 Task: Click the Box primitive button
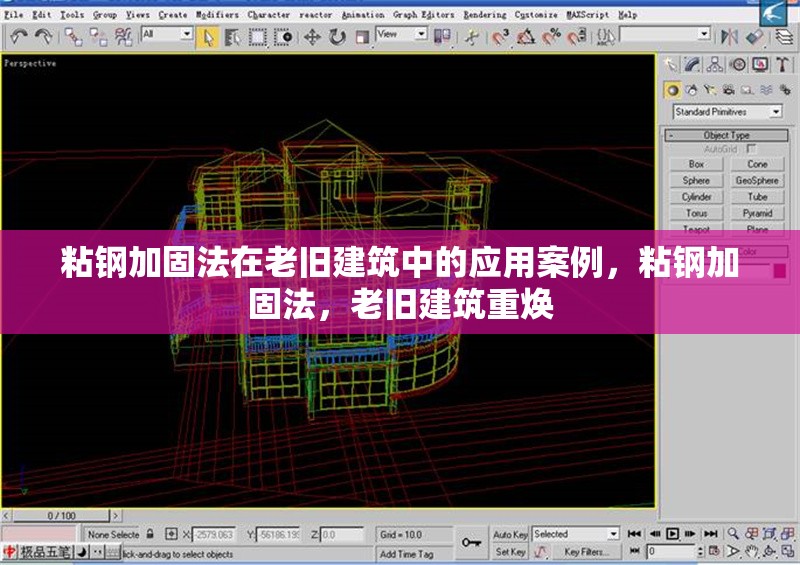[696, 164]
